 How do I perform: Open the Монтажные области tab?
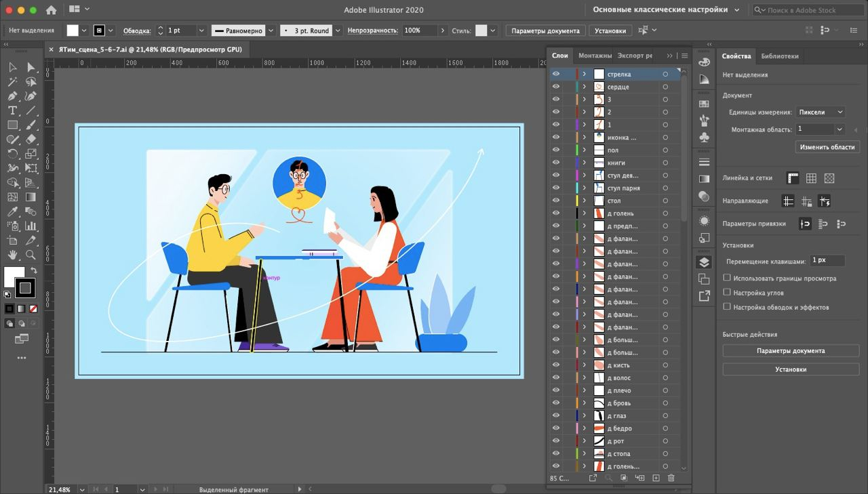tap(594, 56)
